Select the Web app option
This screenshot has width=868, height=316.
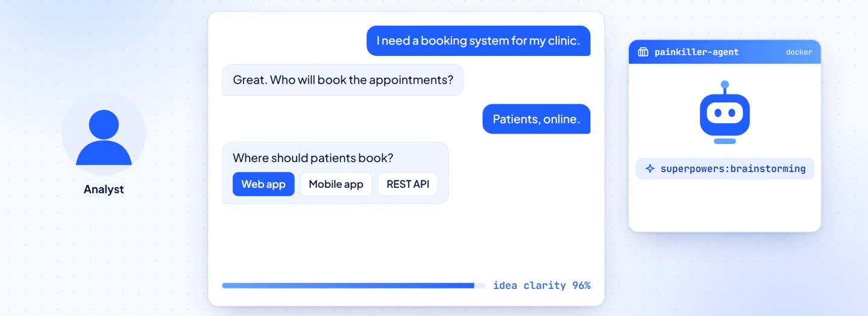[x=263, y=184]
